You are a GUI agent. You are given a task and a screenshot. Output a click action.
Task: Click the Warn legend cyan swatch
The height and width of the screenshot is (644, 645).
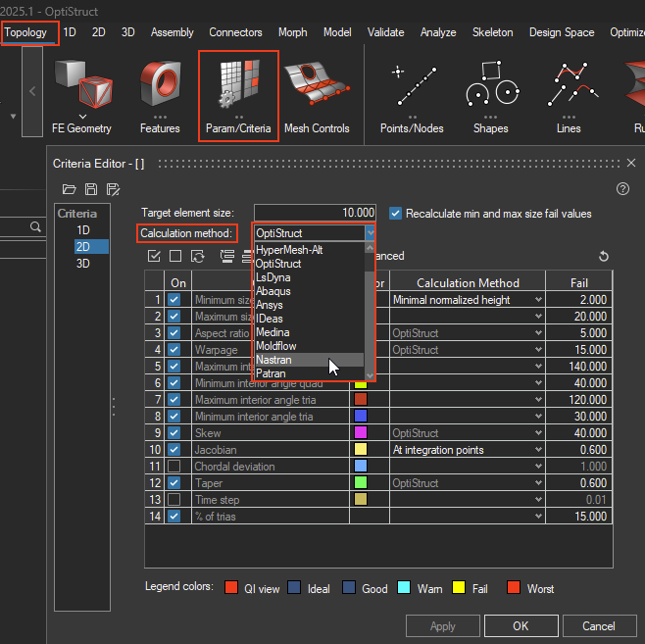(x=404, y=587)
